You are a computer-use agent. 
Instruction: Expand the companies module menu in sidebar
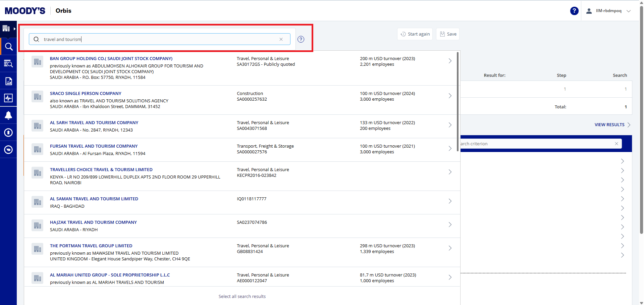[x=8, y=29]
